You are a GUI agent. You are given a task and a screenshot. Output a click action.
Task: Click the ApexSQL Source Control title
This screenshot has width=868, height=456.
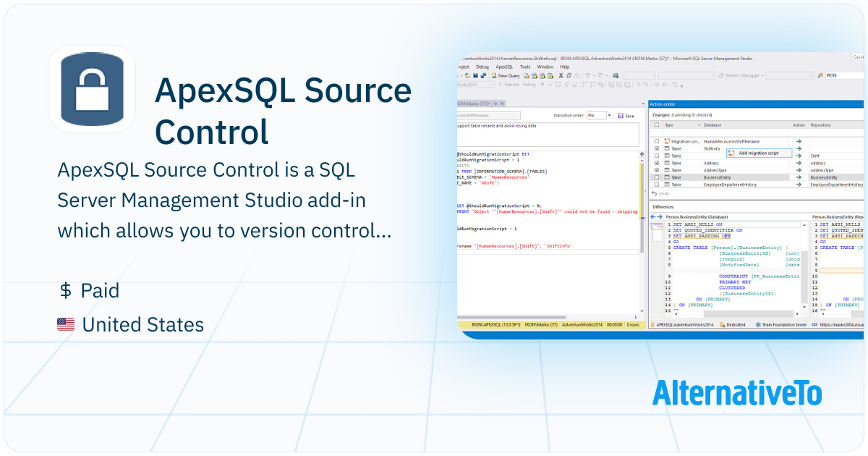pyautogui.click(x=284, y=111)
